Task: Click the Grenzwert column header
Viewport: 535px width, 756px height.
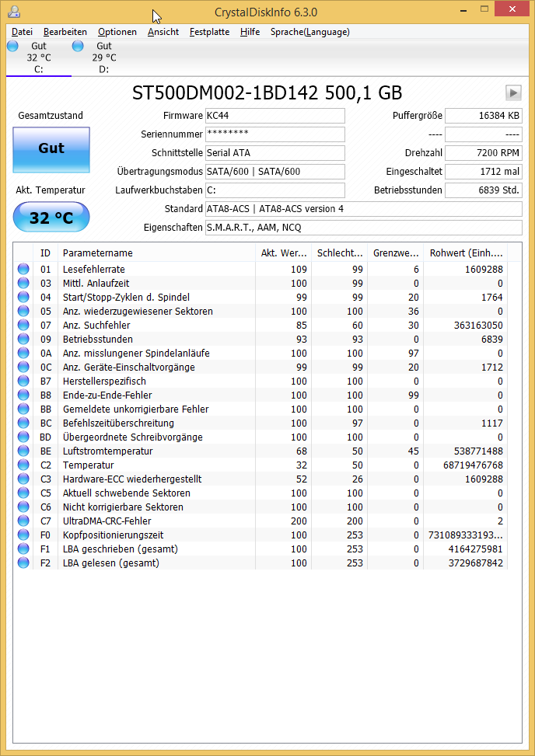Action: pos(395,253)
